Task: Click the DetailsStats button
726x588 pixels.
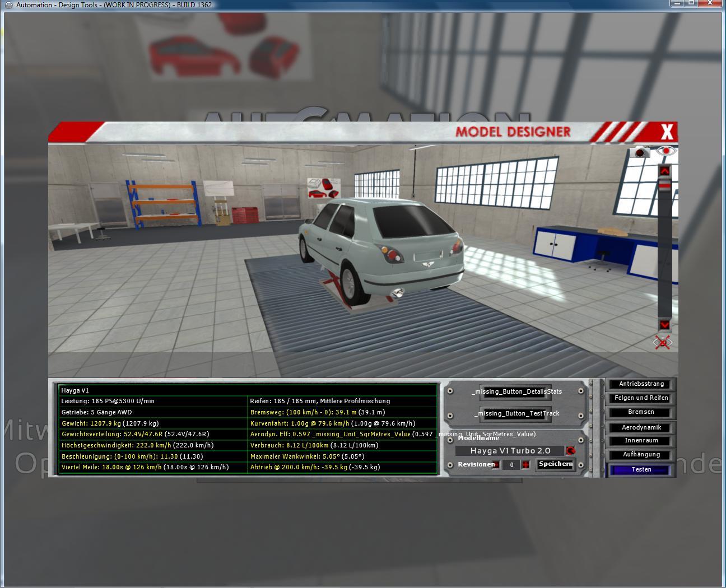Action: click(x=516, y=391)
